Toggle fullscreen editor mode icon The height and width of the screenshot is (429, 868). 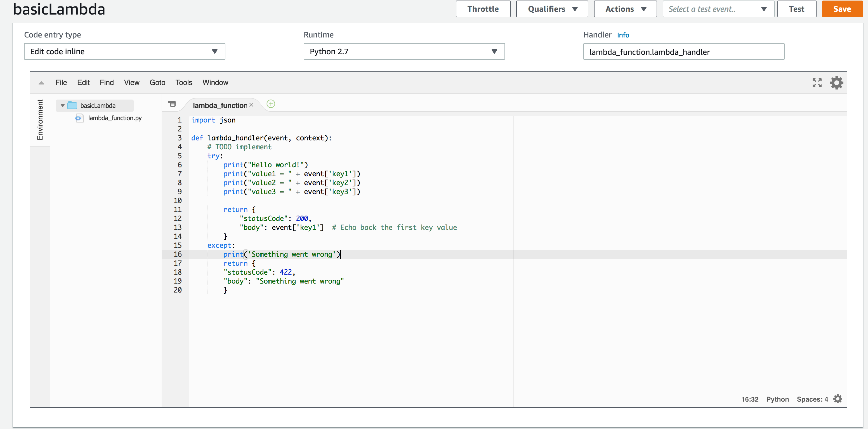[x=817, y=83]
